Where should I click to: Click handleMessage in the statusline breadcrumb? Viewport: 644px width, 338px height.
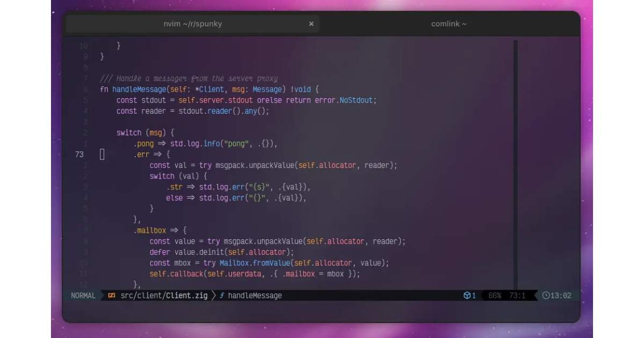click(x=254, y=296)
